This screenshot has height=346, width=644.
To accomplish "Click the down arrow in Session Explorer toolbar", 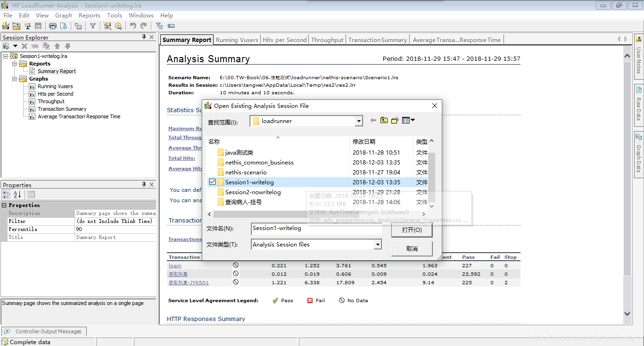I will coord(67,46).
